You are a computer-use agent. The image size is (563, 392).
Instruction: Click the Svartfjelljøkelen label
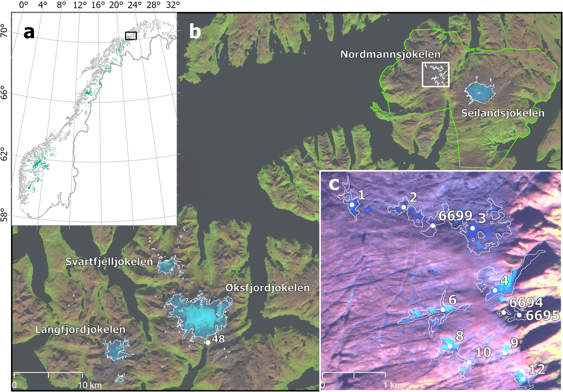[109, 261]
